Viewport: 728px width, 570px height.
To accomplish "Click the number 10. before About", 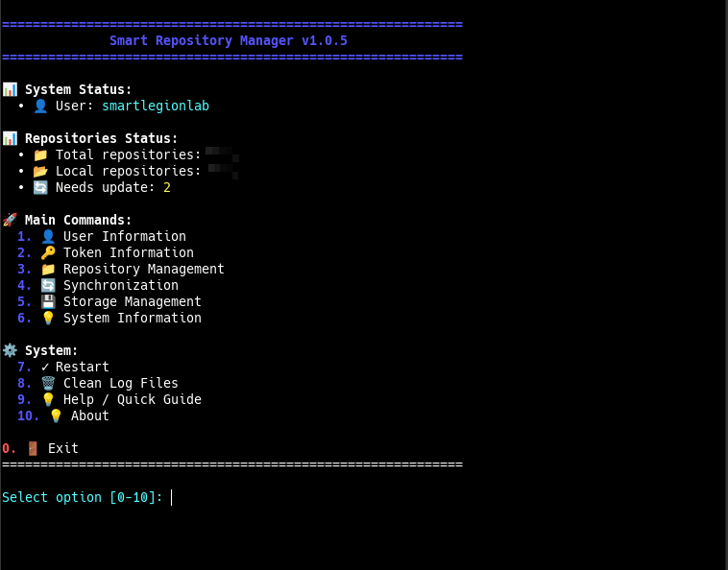I will pyautogui.click(x=28, y=416).
